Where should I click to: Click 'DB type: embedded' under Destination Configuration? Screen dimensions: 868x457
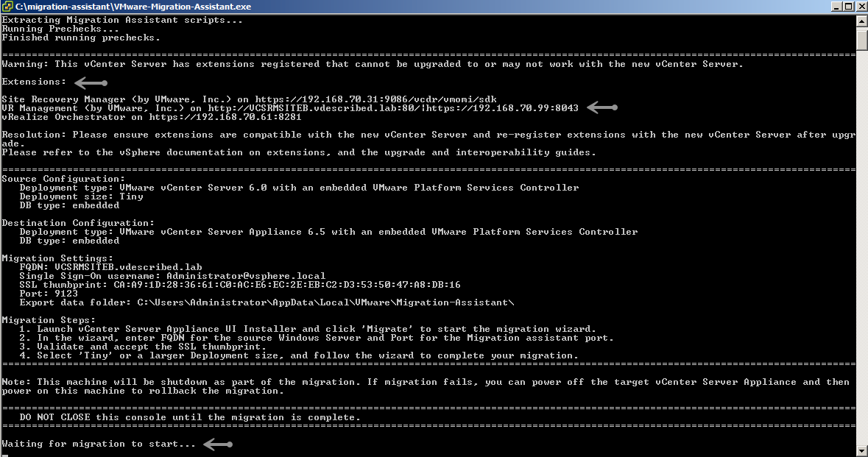click(69, 241)
